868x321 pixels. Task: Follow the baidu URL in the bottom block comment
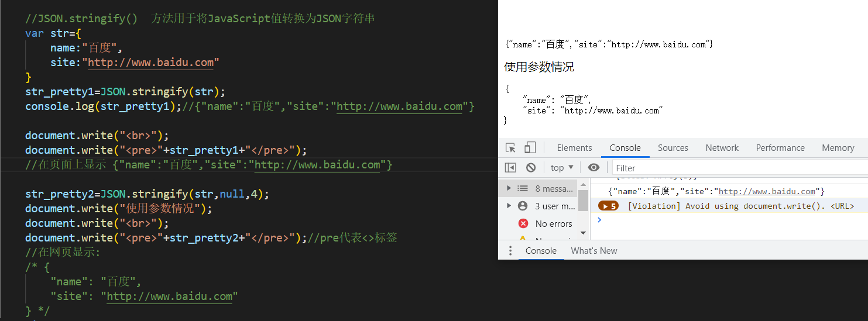(x=169, y=296)
